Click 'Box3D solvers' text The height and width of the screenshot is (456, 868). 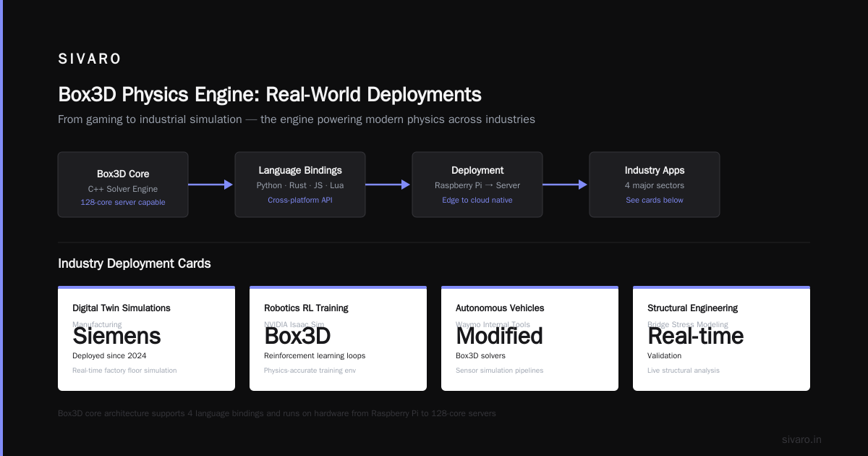[480, 355]
